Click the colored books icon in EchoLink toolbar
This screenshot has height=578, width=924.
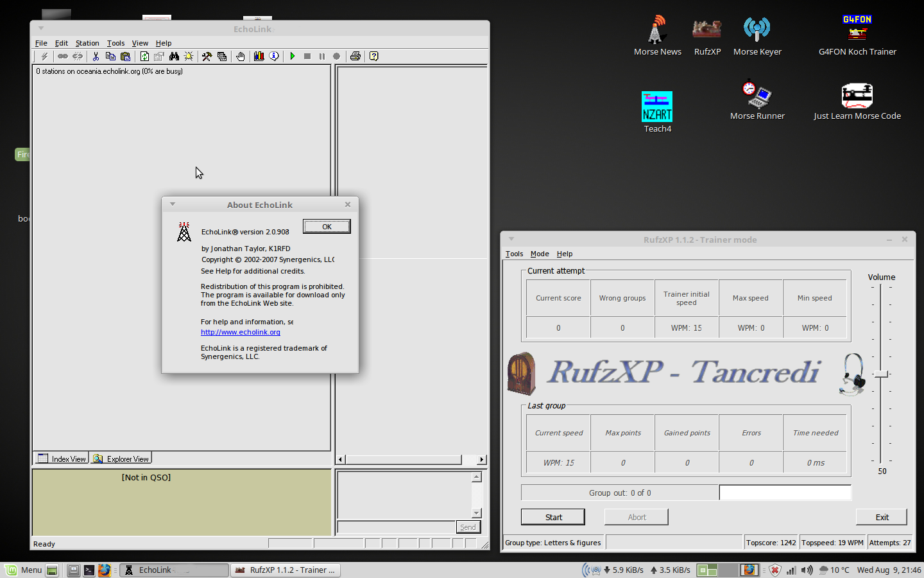click(259, 57)
